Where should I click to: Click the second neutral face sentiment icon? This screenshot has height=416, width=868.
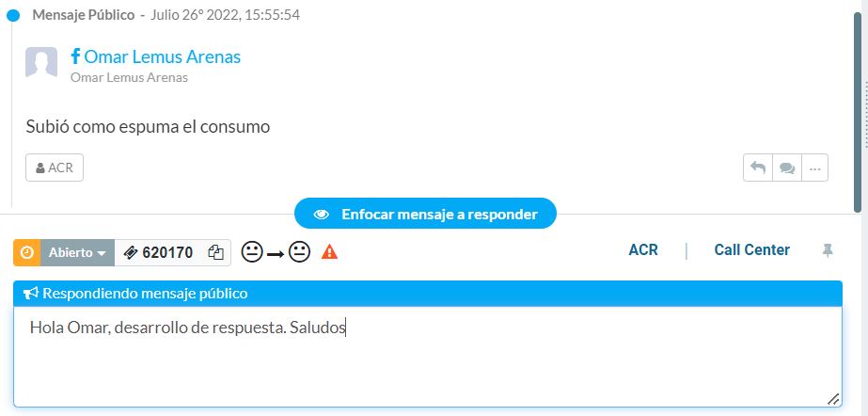click(x=299, y=252)
